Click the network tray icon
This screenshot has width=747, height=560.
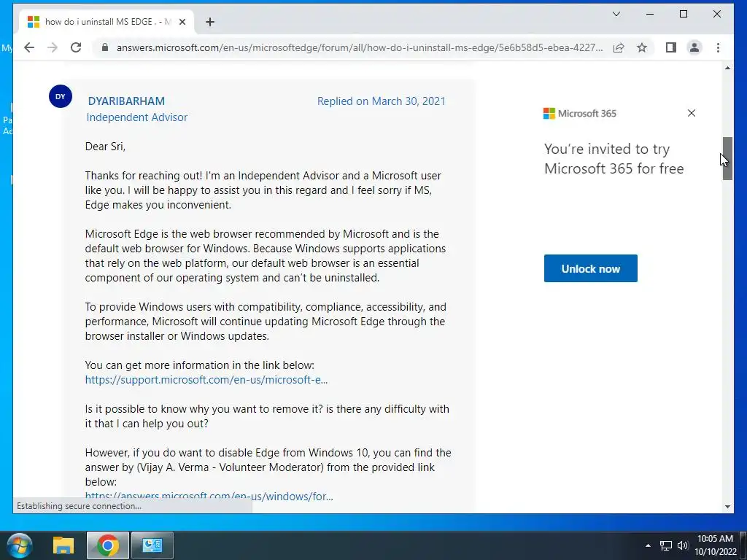pos(665,545)
